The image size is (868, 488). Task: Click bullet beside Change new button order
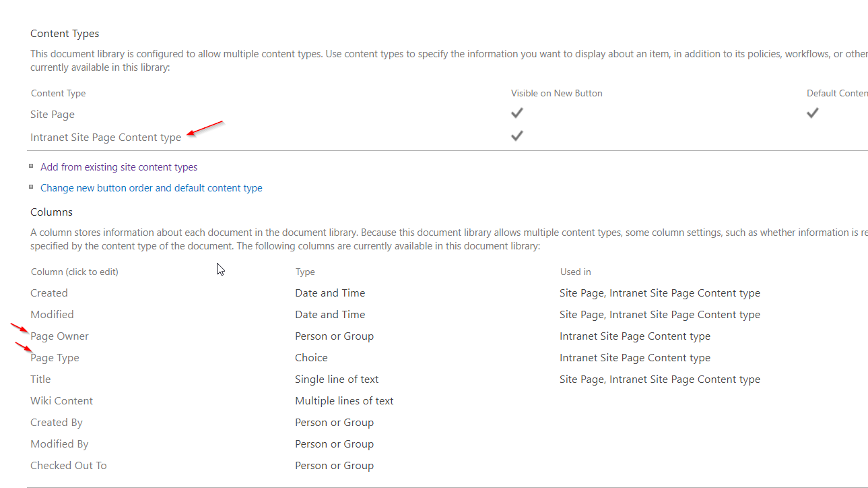click(31, 187)
